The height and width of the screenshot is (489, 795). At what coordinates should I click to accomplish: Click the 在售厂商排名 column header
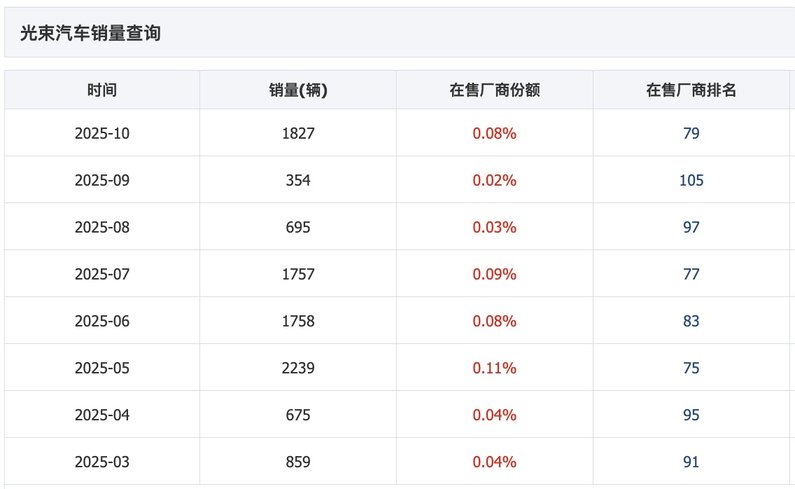[x=691, y=90]
